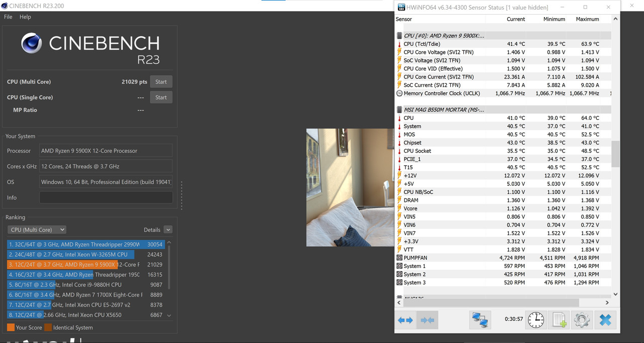This screenshot has height=343, width=644.
Task: Click the Cinebench title bar app icon
Action: 5,6
